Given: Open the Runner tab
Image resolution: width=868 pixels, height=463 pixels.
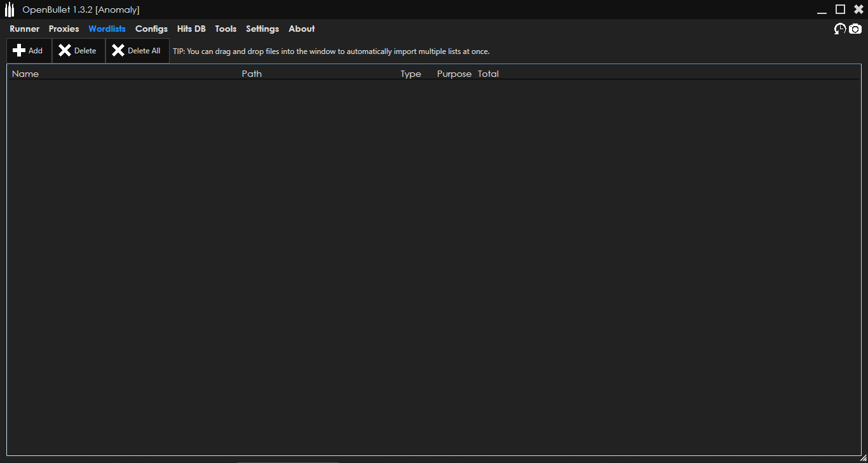Looking at the screenshot, I should [x=24, y=29].
